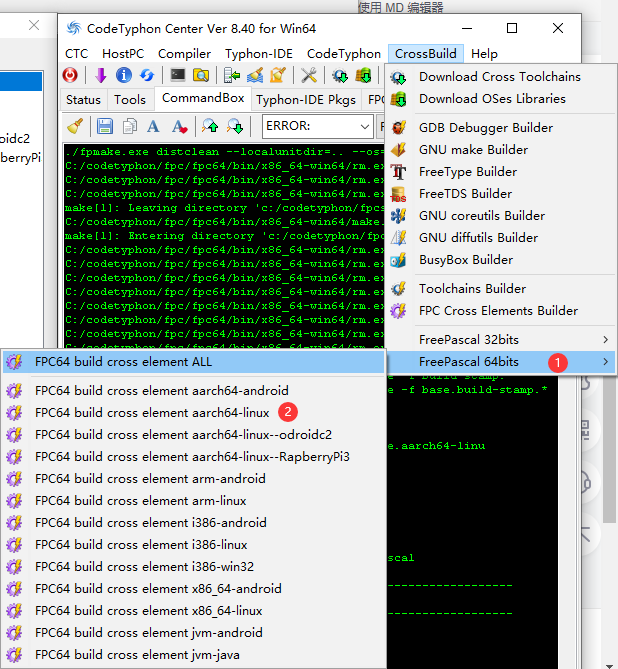Choose FPC64 build cross element aarch64-android
Screen dimensions: 618x669
click(x=194, y=391)
